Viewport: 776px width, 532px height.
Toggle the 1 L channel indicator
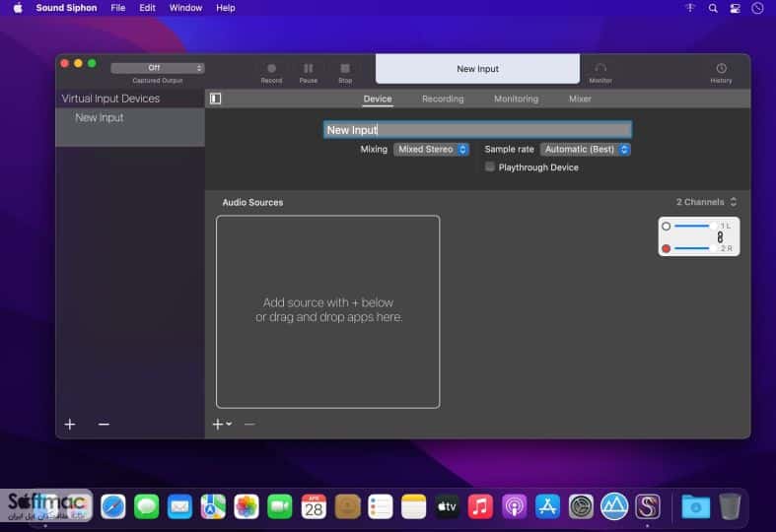(667, 226)
